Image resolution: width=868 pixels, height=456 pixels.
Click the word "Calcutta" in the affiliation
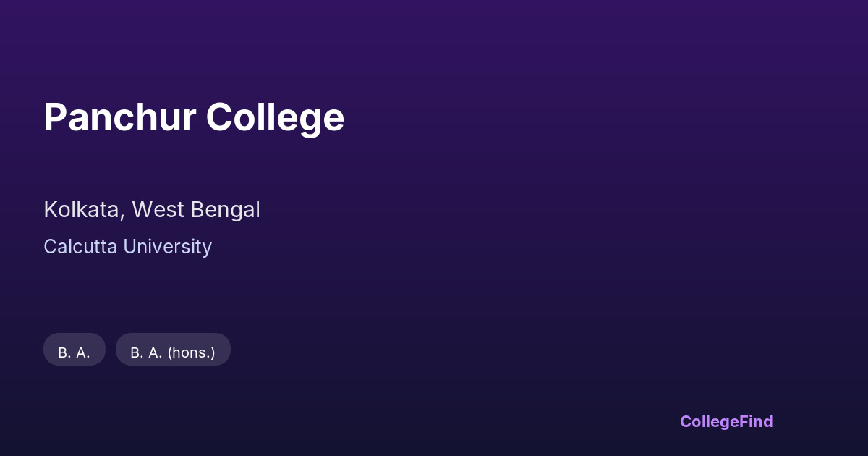(x=80, y=247)
